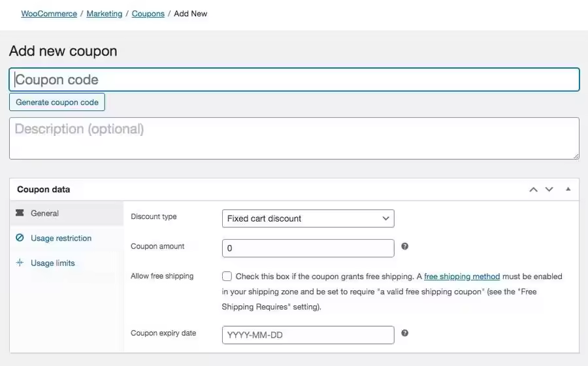Screen dimensions: 588x366
Task: Open the Coupons breadcrumb link
Action: 148,14
